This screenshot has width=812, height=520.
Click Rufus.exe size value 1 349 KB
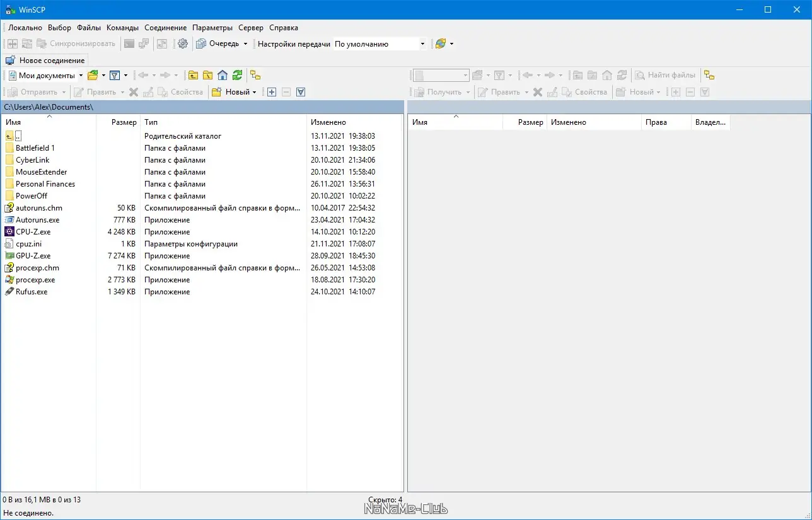coord(122,292)
